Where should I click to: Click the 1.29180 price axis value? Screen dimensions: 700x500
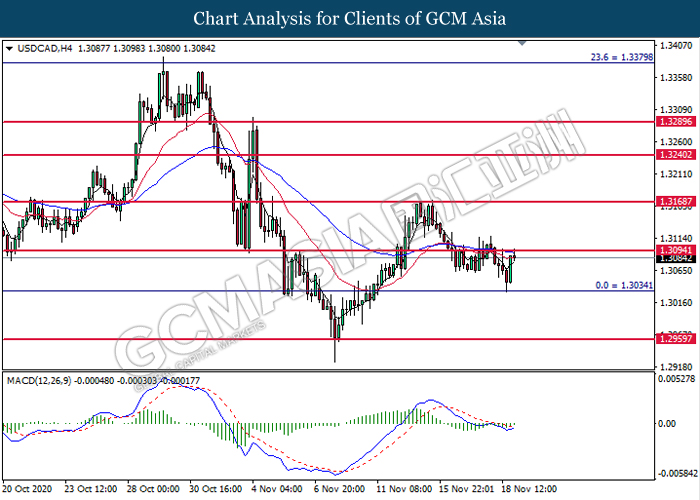click(x=676, y=367)
